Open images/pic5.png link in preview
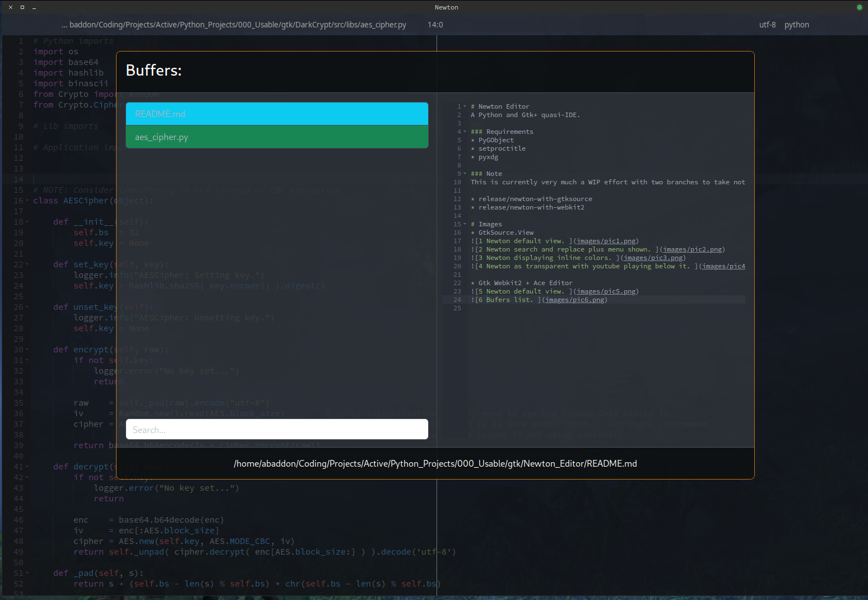This screenshot has height=600, width=868. tap(606, 291)
